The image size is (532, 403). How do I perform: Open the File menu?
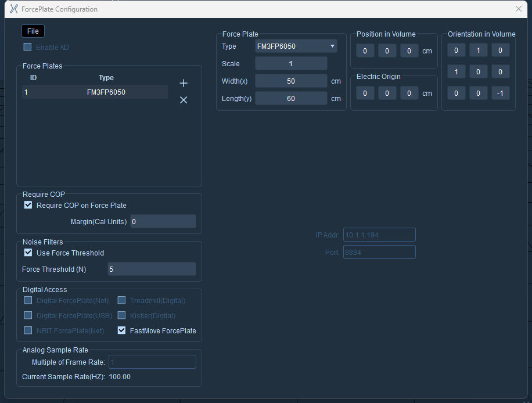click(x=33, y=31)
